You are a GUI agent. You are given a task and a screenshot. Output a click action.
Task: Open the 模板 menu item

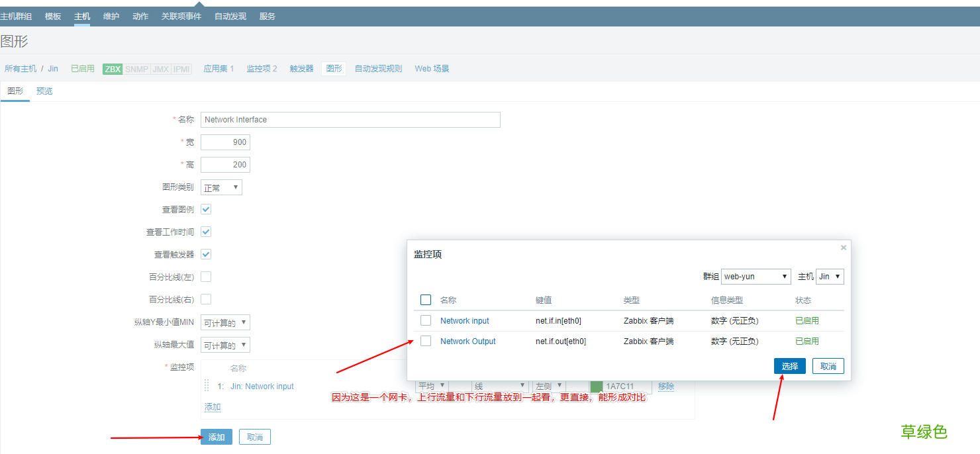pos(52,16)
